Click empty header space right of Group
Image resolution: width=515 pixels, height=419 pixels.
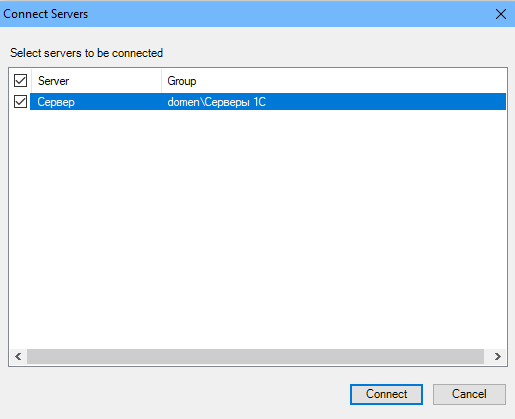tap(351, 81)
